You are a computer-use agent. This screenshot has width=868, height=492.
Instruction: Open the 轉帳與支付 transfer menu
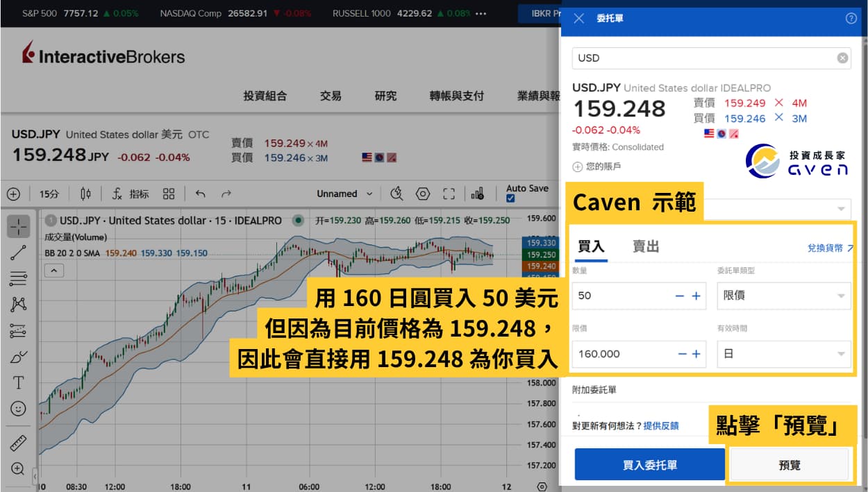point(456,96)
